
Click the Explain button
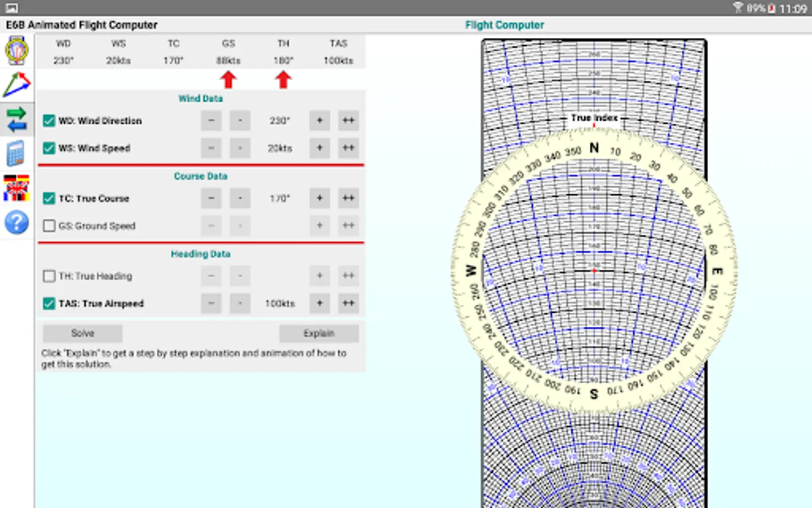pyautogui.click(x=319, y=333)
